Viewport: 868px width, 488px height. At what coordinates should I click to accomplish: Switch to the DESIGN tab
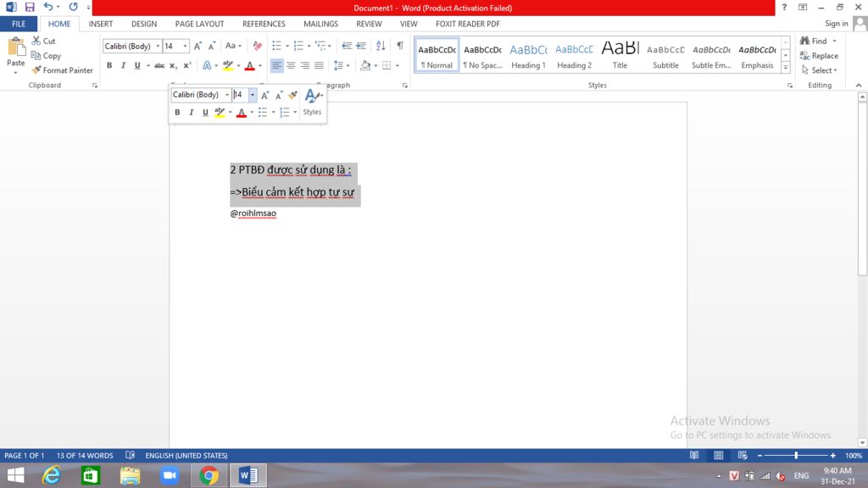click(144, 24)
